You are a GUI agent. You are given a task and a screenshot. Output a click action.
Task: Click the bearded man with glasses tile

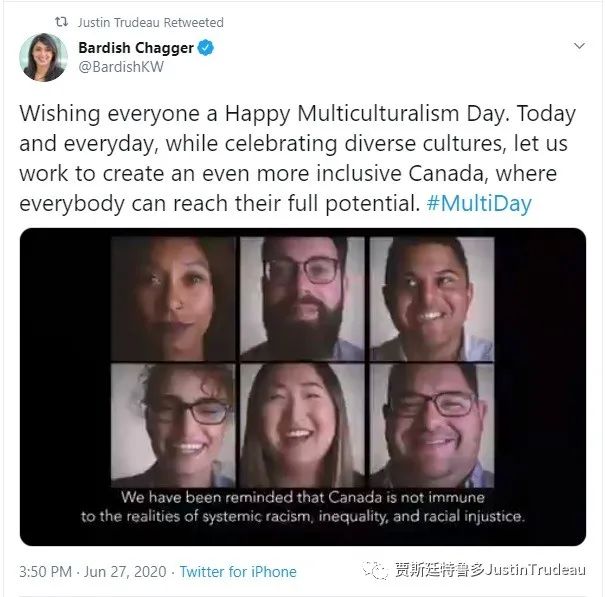pyautogui.click(x=302, y=299)
